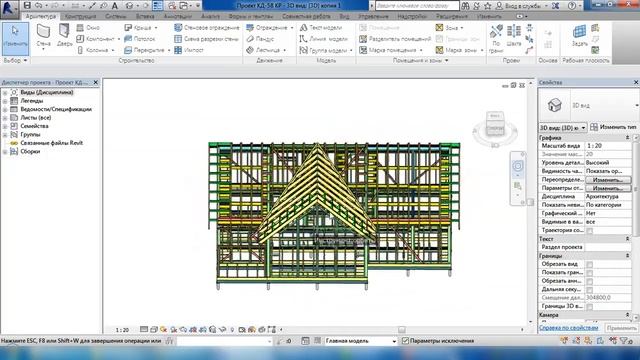Click the star favorites icon in title bar
Viewport: 640px width, 360px height.
click(488, 6)
